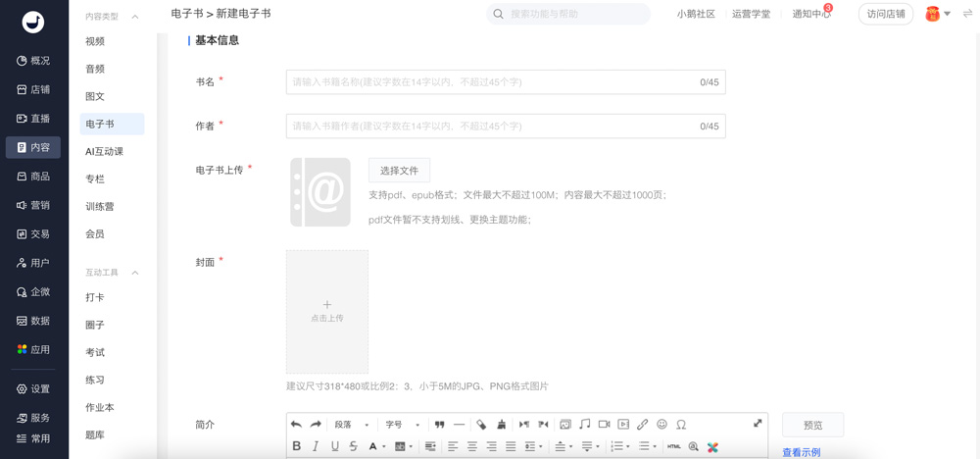Viewport: 980px width, 459px height.
Task: Open the 段落 paragraph format dropdown
Action: [351, 425]
